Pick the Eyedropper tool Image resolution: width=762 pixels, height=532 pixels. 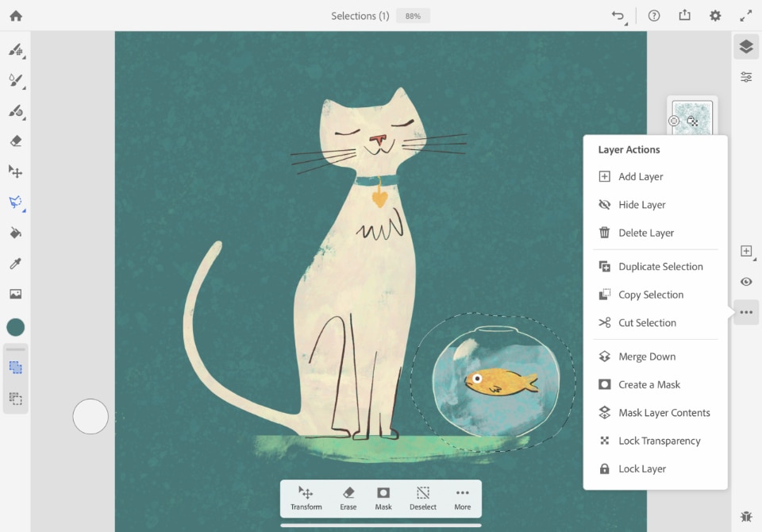pyautogui.click(x=15, y=264)
